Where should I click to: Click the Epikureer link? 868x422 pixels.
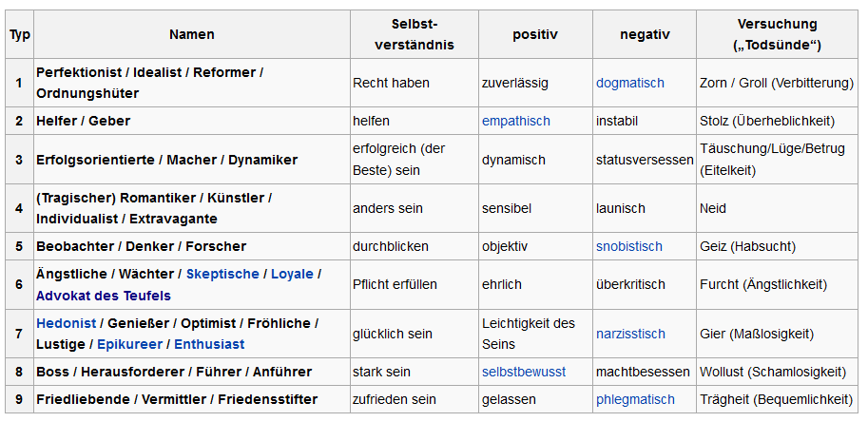[x=129, y=345]
